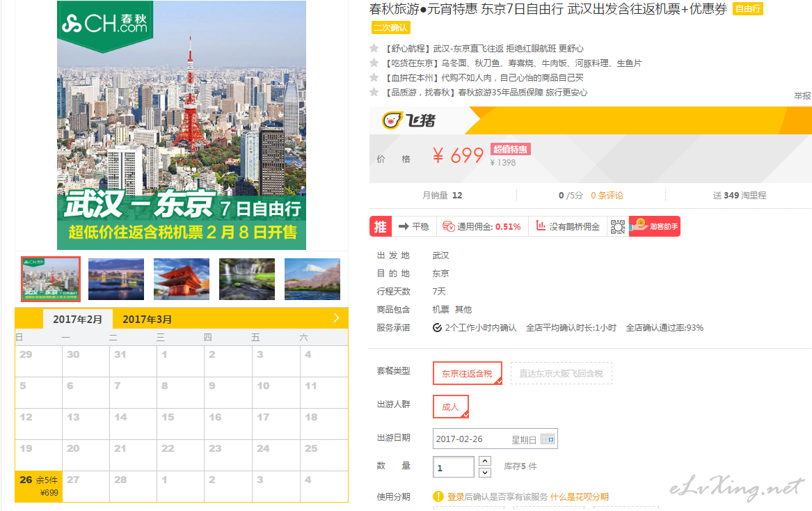Select the night bridge cityscape thumbnail
The width and height of the screenshot is (812, 511).
[116, 278]
